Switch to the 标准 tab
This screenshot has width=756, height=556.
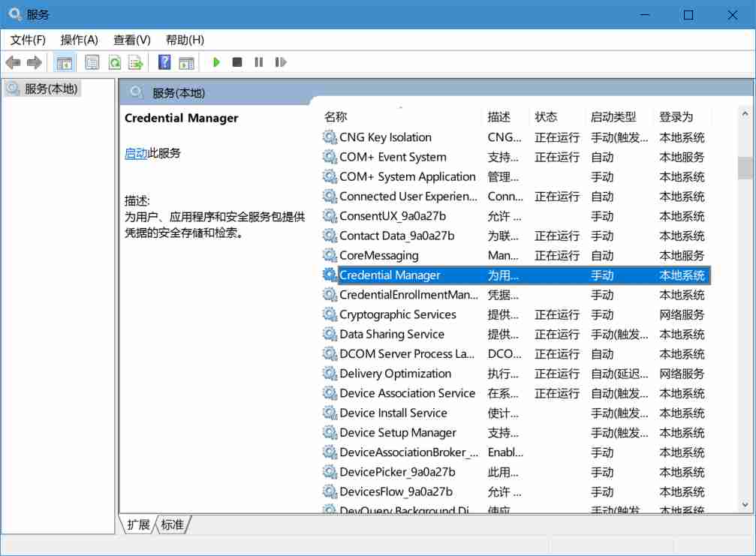click(171, 525)
